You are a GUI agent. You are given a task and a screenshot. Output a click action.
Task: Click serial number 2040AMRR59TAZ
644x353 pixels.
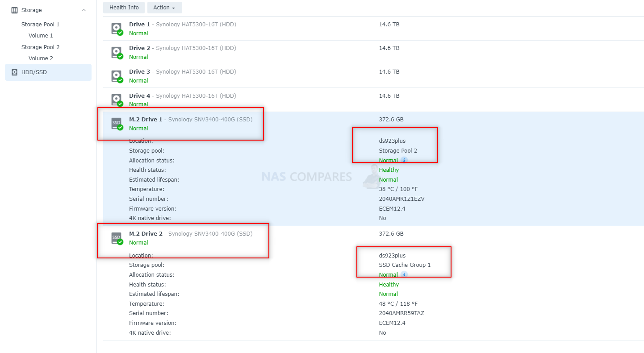401,313
